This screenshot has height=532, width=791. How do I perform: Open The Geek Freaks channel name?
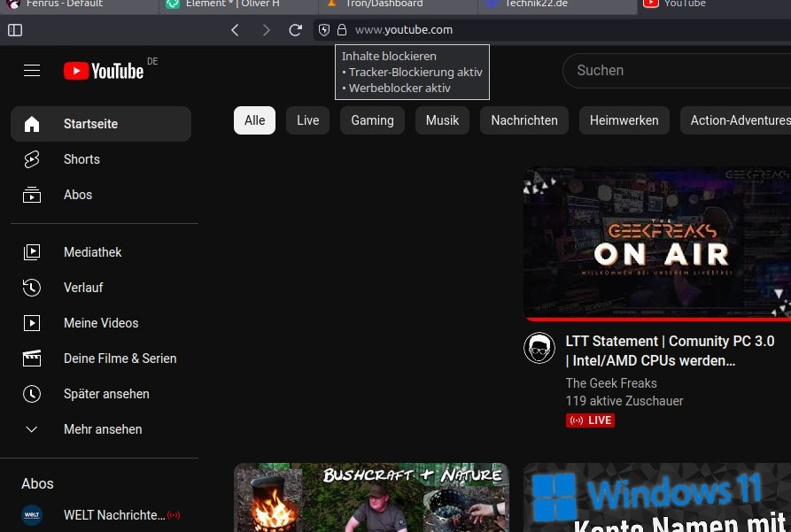click(611, 383)
